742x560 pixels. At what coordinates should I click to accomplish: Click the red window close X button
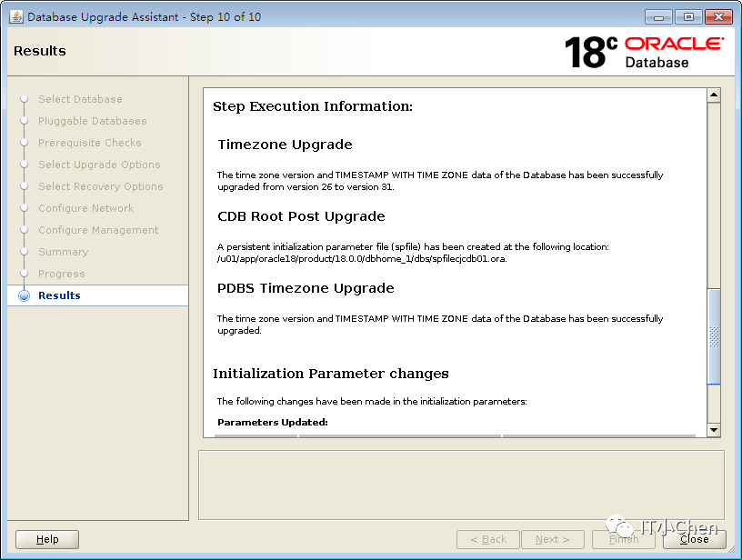pyautogui.click(x=718, y=17)
